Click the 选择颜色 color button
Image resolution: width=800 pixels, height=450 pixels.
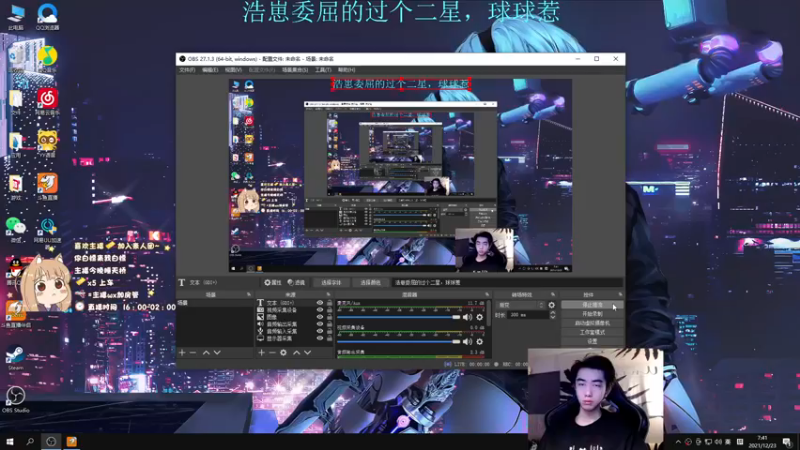click(x=370, y=282)
